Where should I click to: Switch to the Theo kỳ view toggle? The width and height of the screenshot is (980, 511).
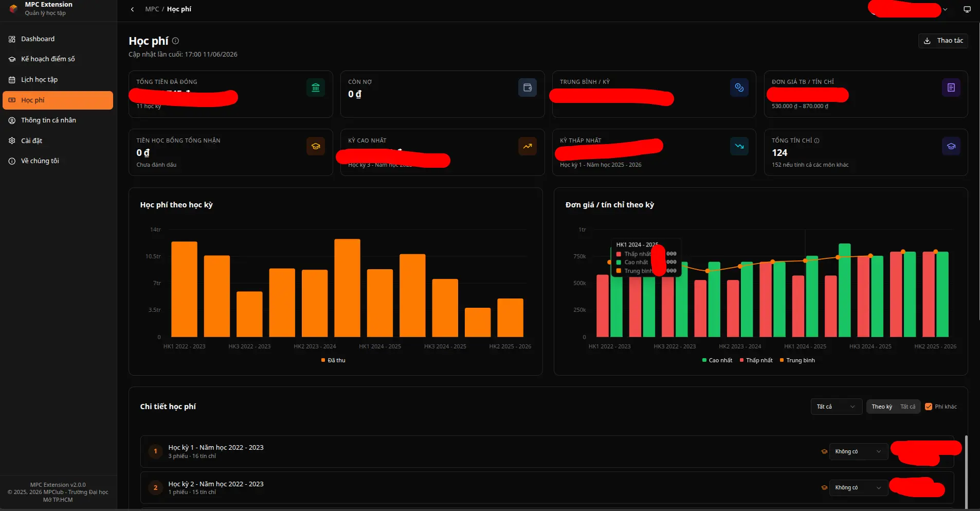coord(882,407)
